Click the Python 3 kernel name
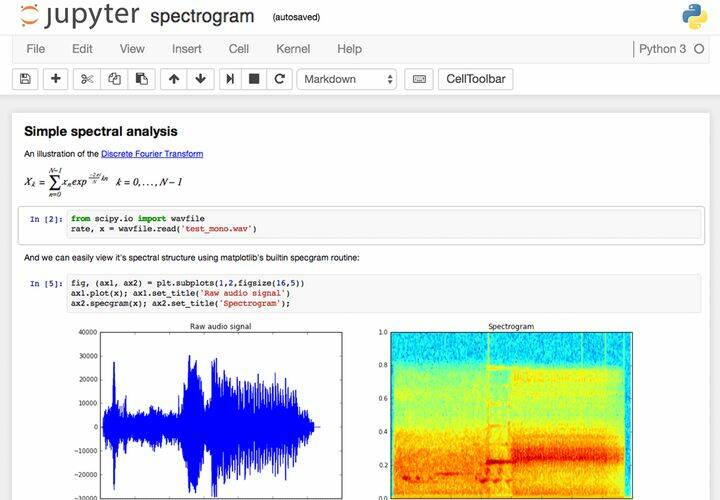 point(662,49)
